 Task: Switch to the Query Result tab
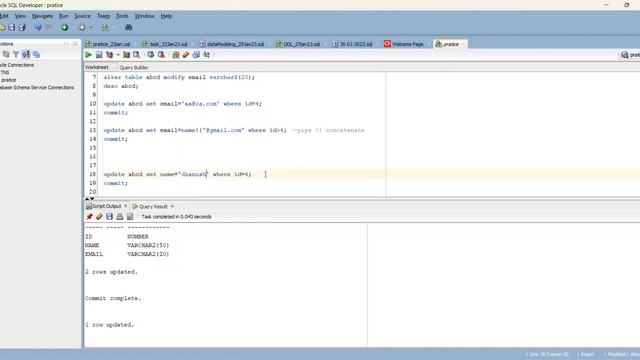click(153, 206)
